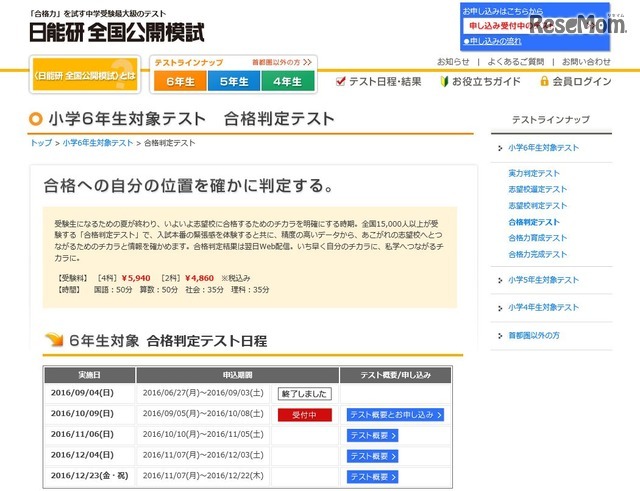
Task: Select the 6年生 lineup tab
Action: (x=180, y=81)
